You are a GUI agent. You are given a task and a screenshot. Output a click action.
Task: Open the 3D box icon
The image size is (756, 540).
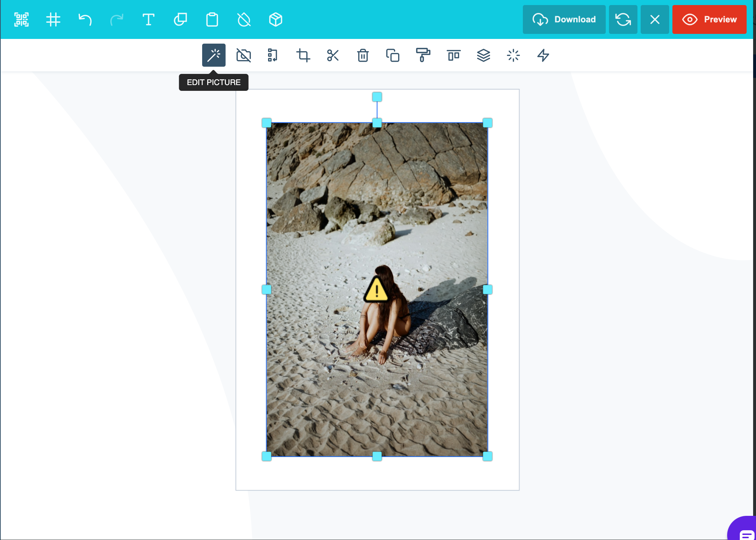(275, 19)
